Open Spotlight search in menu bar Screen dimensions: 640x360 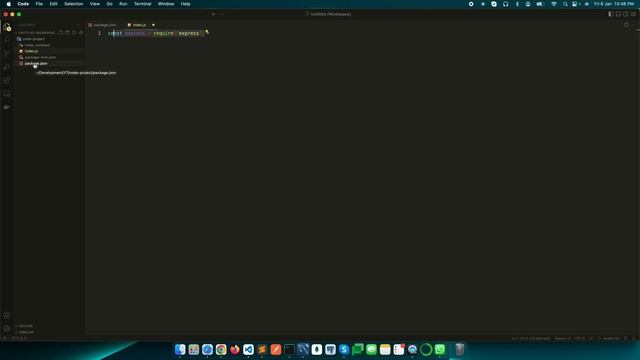(x=565, y=4)
